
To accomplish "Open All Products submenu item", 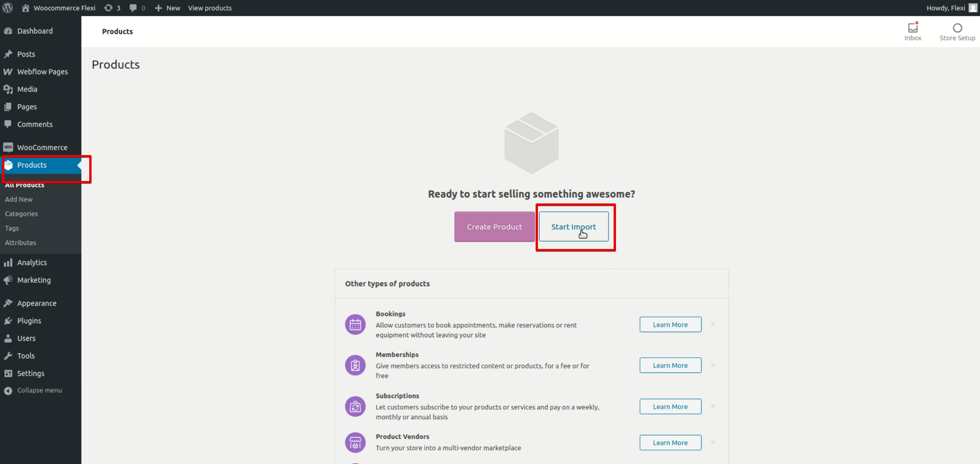I will (x=25, y=185).
